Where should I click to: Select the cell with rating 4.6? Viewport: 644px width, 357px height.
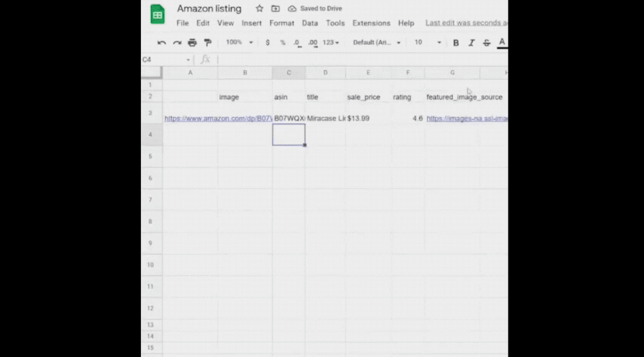coord(408,113)
